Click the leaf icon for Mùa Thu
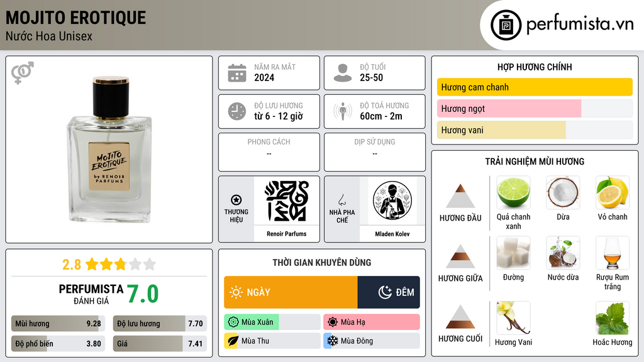The width and height of the screenshot is (644, 362). [x=233, y=341]
